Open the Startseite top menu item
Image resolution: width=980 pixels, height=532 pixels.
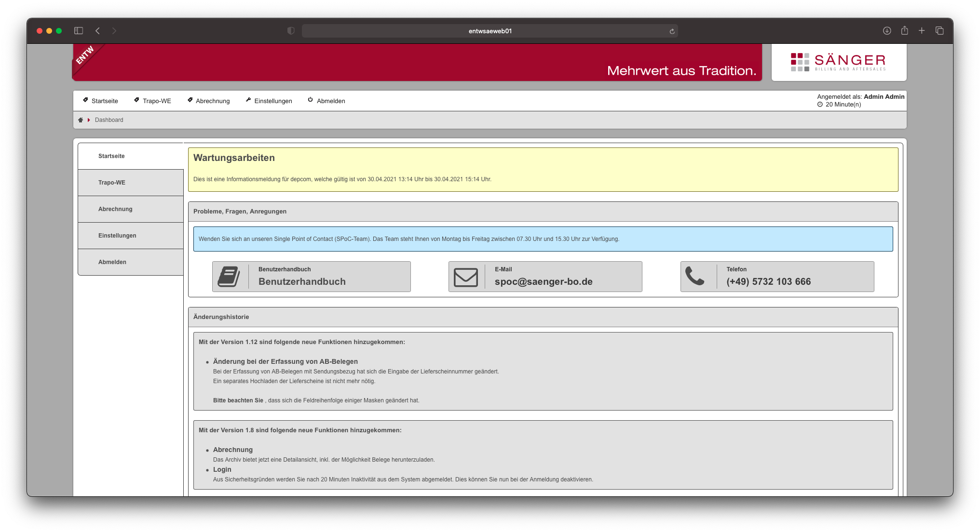[105, 101]
